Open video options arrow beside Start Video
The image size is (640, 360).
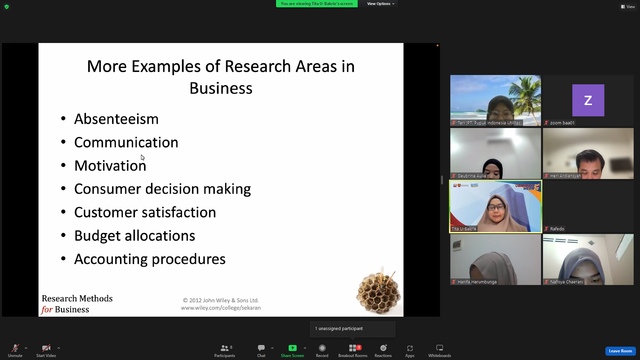pyautogui.click(x=58, y=348)
